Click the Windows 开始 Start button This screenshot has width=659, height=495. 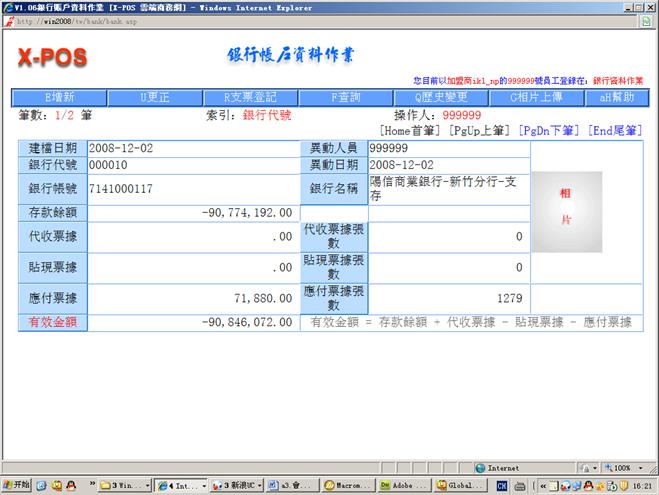[18, 485]
